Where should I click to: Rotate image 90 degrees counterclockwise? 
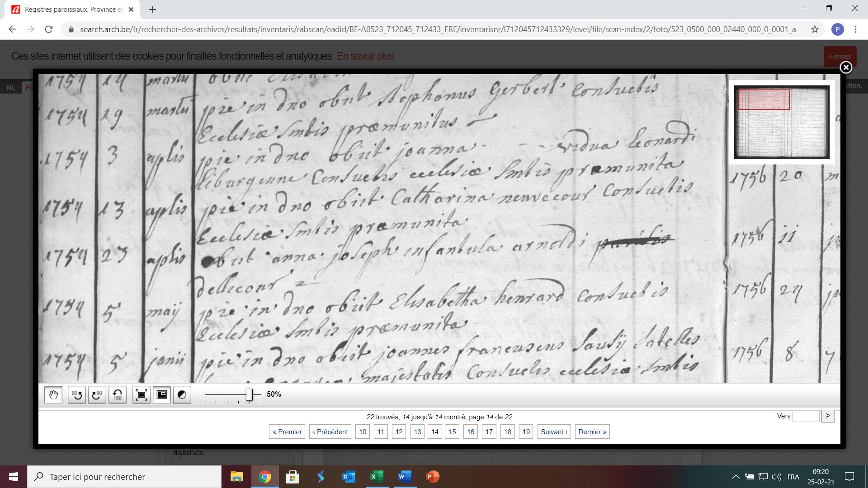[x=77, y=395]
